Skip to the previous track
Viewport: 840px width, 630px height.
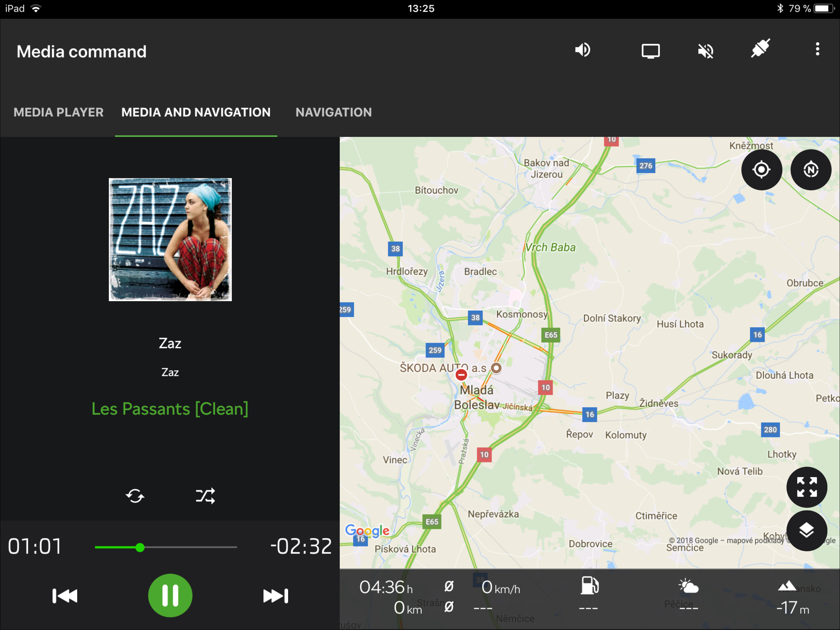click(x=65, y=596)
